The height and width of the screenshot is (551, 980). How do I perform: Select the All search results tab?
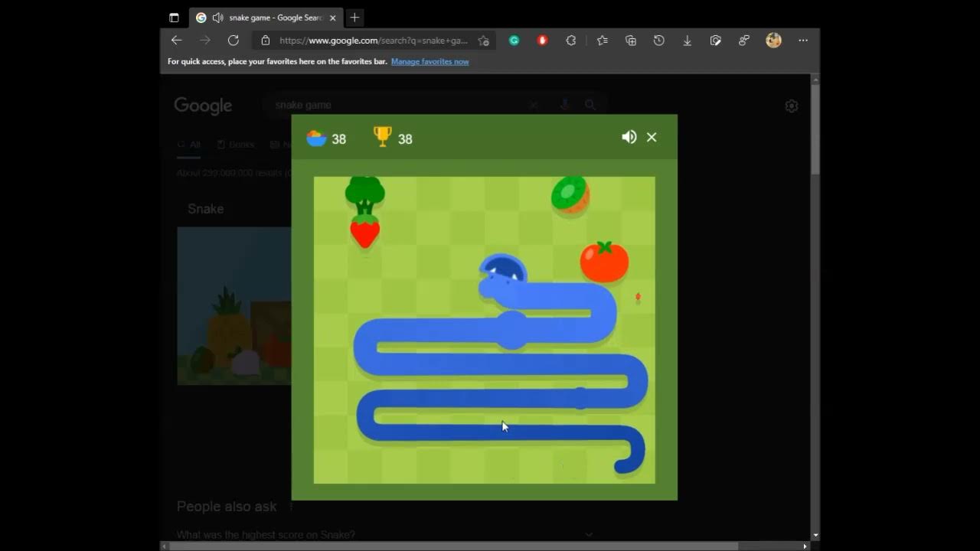189,145
